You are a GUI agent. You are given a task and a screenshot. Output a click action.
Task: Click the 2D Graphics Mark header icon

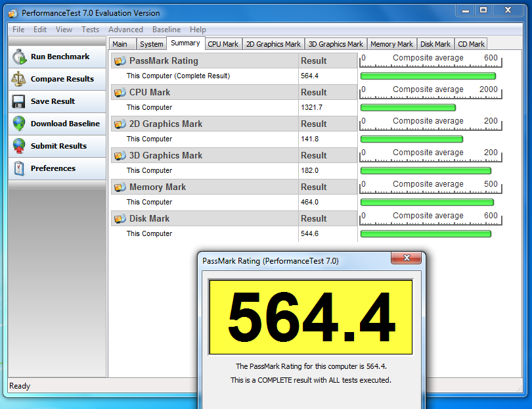(x=120, y=124)
